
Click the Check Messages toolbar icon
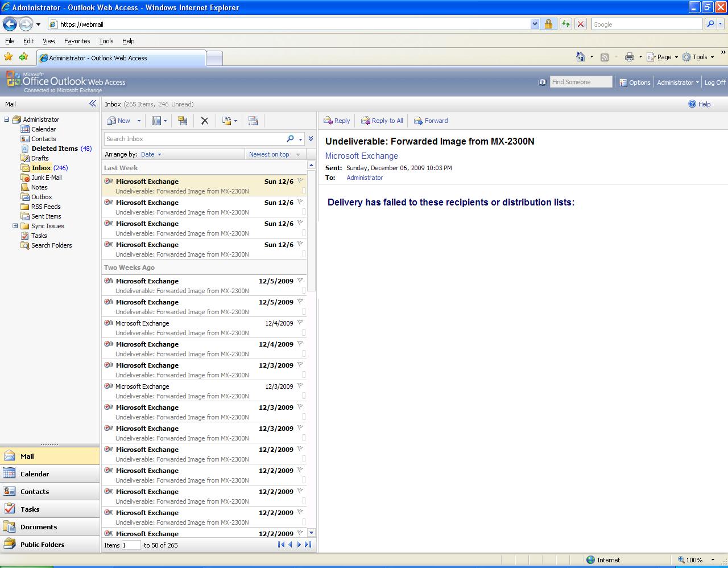[x=253, y=121]
